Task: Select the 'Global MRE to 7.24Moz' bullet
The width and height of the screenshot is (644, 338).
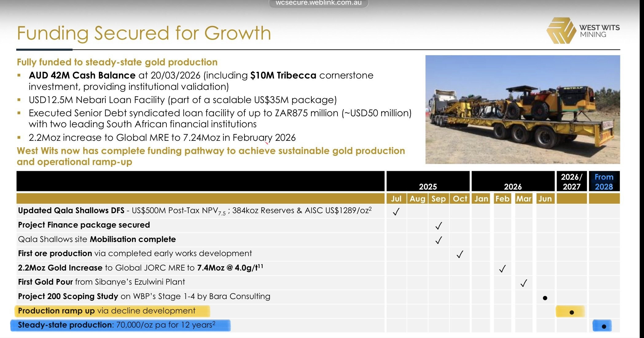Action: point(162,138)
